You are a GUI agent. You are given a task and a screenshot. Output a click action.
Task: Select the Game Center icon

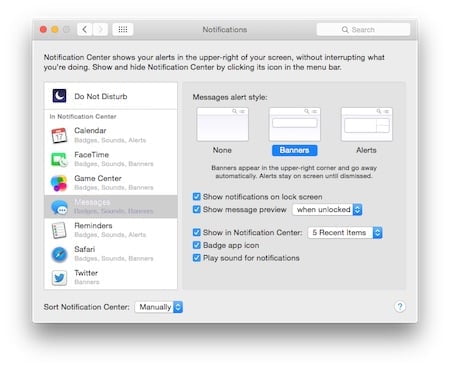(59, 183)
